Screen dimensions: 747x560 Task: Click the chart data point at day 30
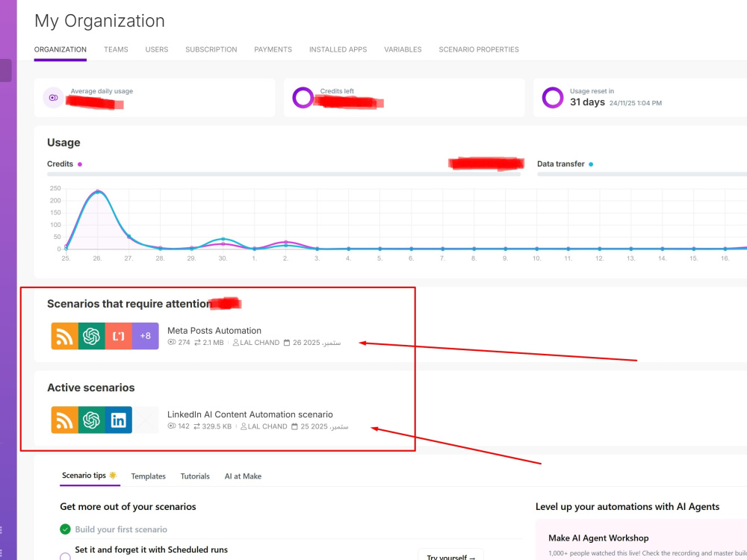point(223,239)
